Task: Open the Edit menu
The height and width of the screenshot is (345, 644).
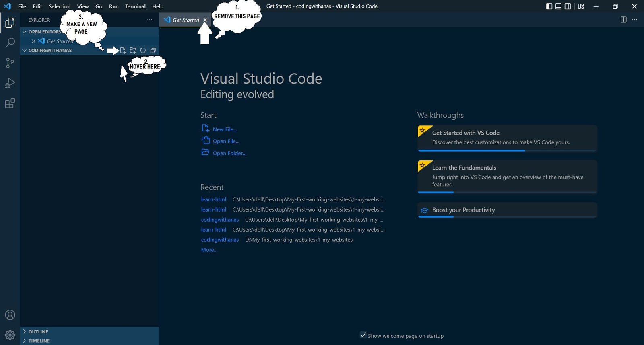Action: coord(37,6)
